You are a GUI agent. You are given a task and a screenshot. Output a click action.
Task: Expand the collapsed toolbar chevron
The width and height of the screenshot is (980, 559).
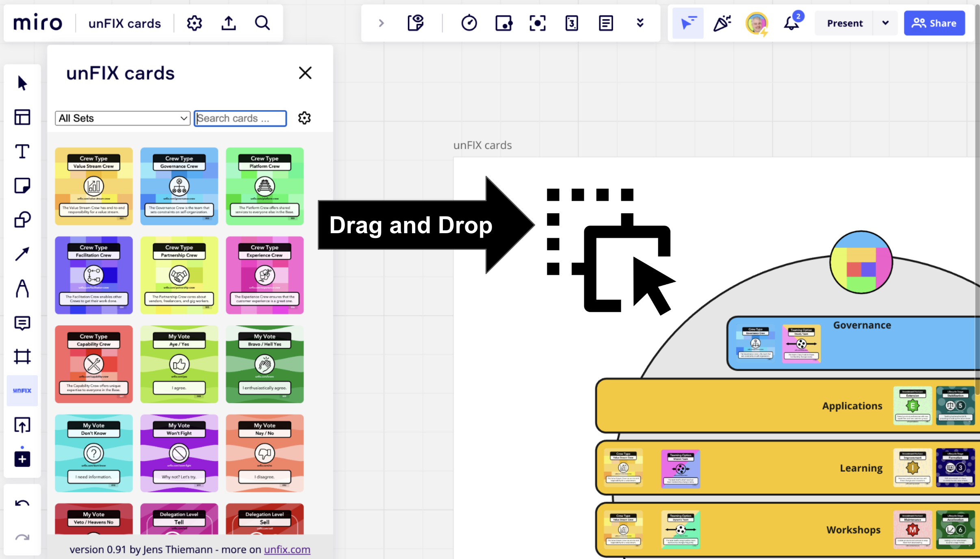pyautogui.click(x=381, y=23)
